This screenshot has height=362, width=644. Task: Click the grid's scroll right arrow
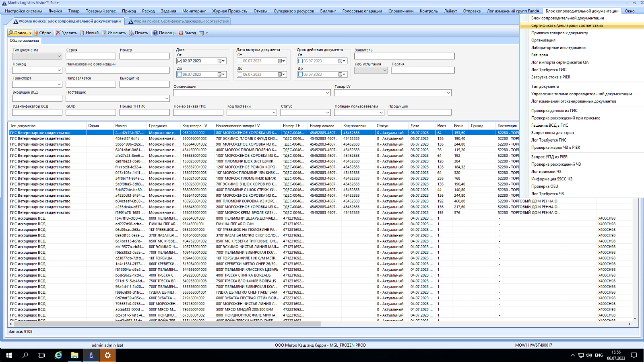tap(630, 324)
